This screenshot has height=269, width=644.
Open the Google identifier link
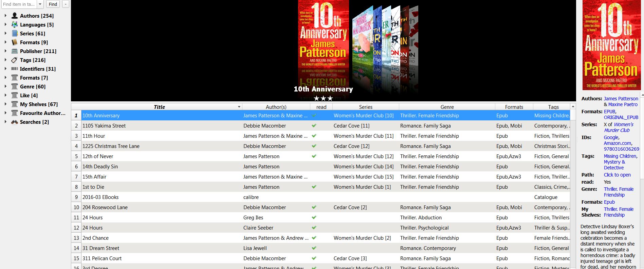pos(611,137)
